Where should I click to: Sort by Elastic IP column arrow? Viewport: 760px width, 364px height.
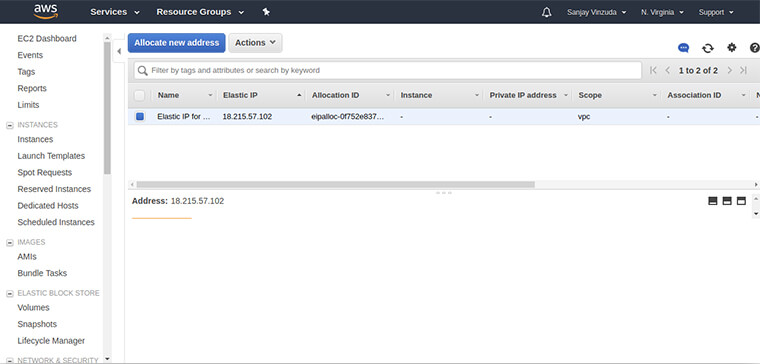click(x=299, y=95)
